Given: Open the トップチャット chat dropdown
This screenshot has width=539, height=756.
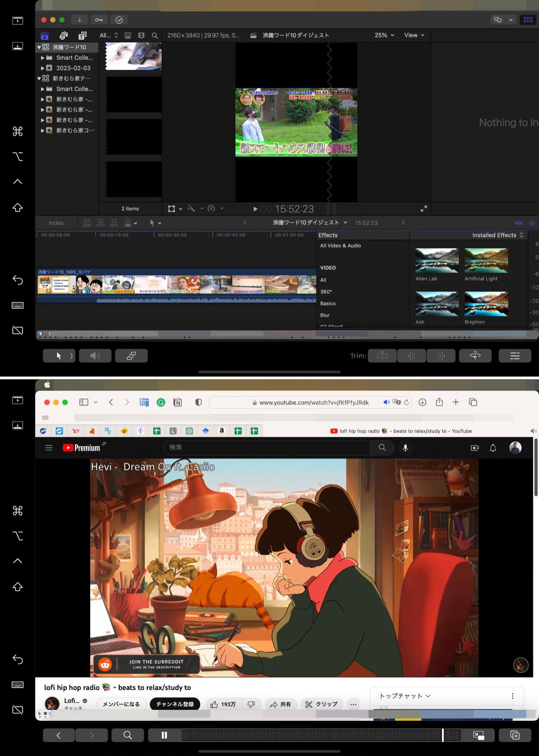Looking at the screenshot, I should 405,696.
